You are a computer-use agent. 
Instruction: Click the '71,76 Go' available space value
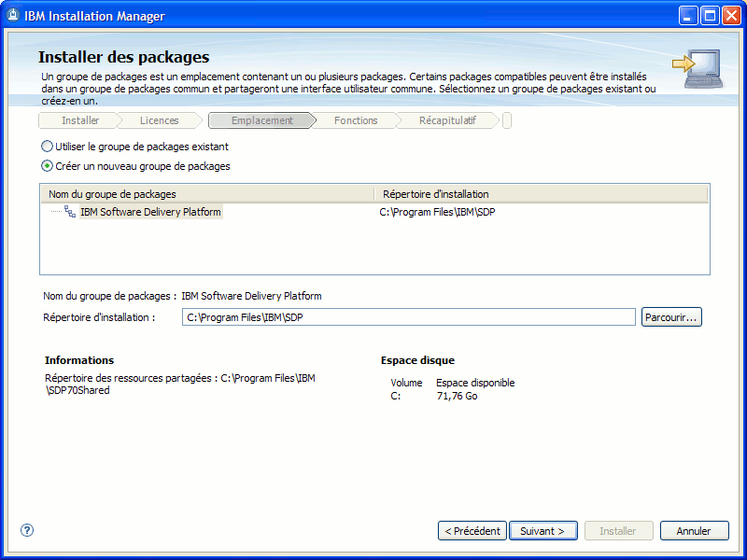coord(457,396)
